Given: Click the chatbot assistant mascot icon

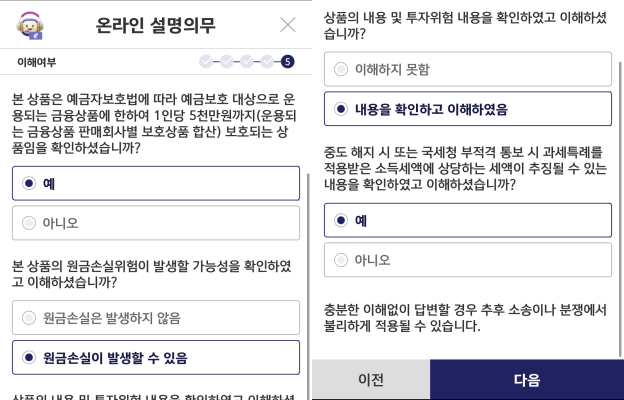Looking at the screenshot, I should point(30,25).
